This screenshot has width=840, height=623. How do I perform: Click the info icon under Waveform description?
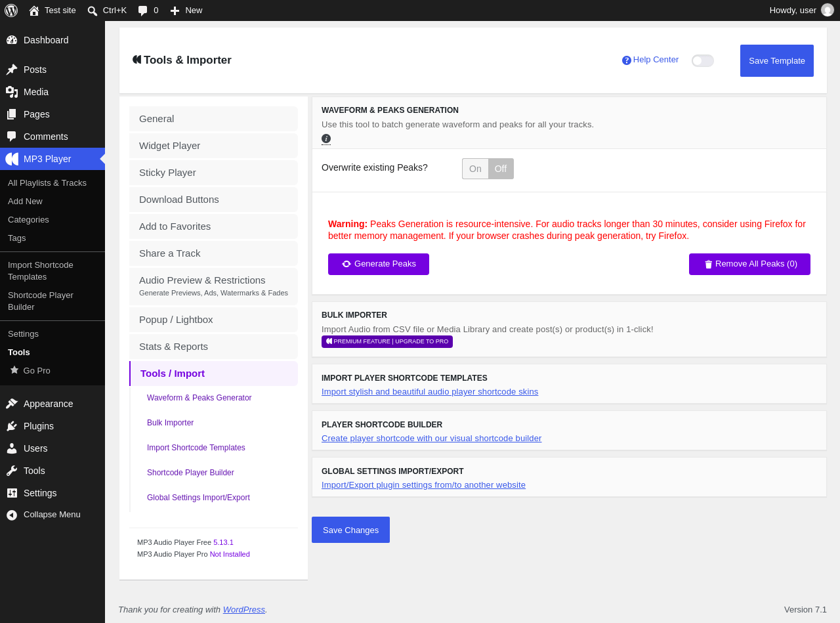coord(326,139)
